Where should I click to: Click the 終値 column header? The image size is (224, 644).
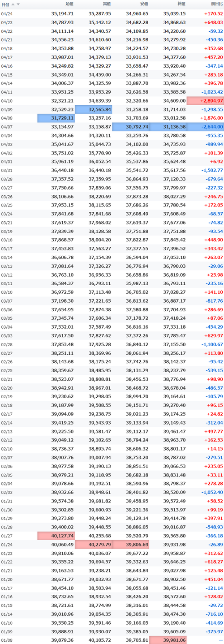click(181, 4)
